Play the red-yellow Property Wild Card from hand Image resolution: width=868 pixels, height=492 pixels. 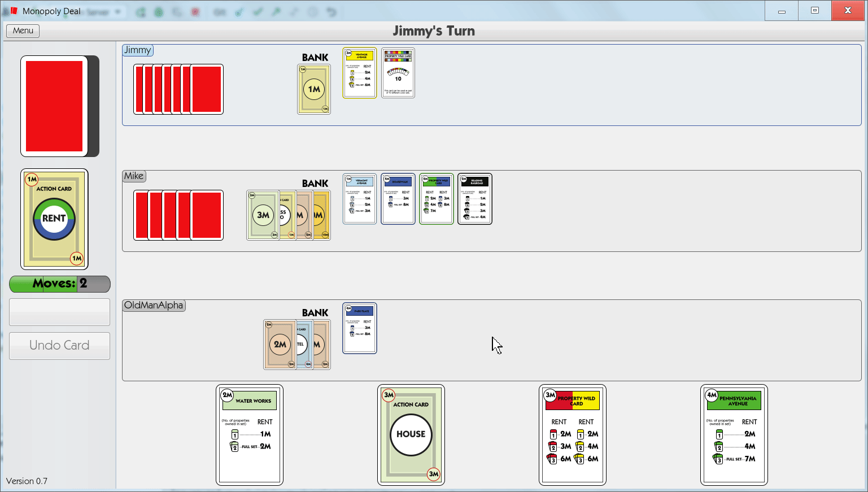(573, 435)
